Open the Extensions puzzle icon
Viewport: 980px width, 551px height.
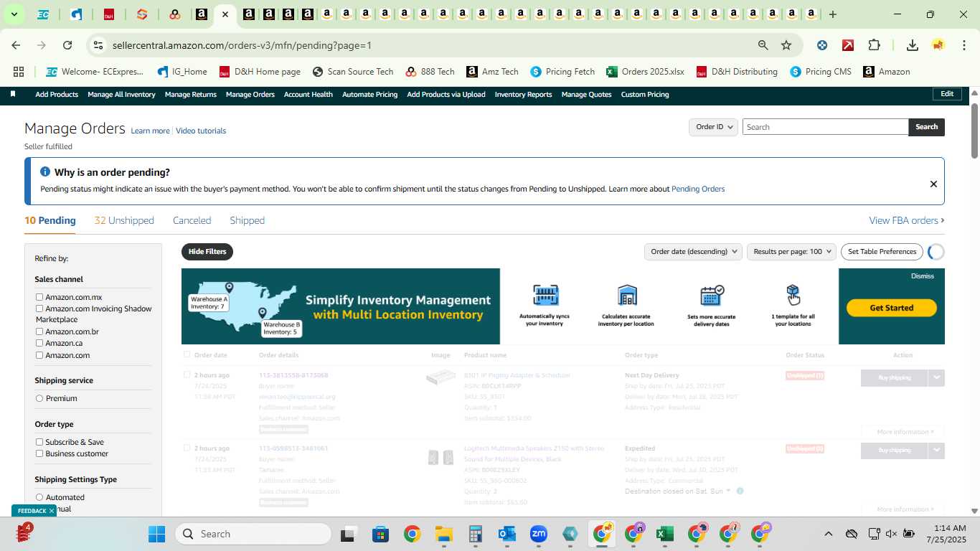[x=874, y=45]
